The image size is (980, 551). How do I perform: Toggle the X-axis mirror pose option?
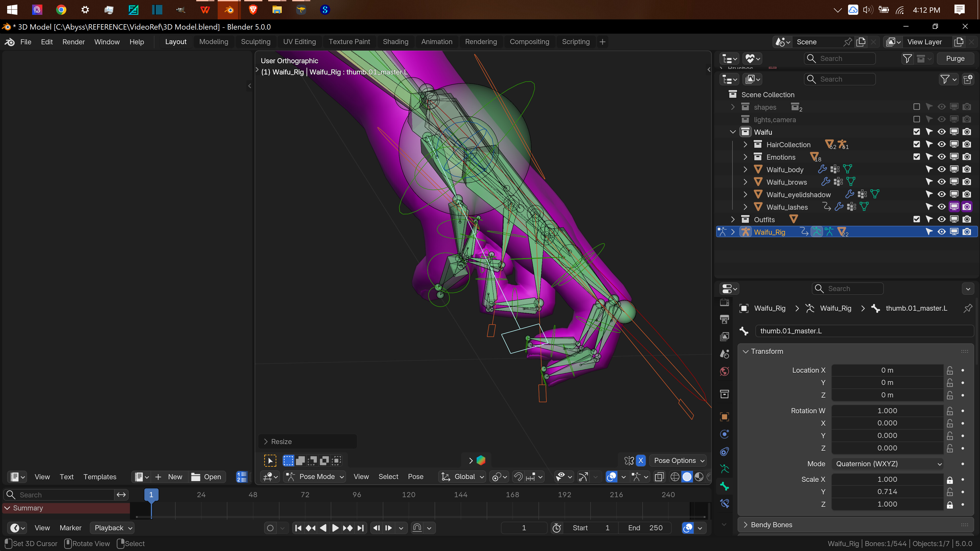(641, 461)
